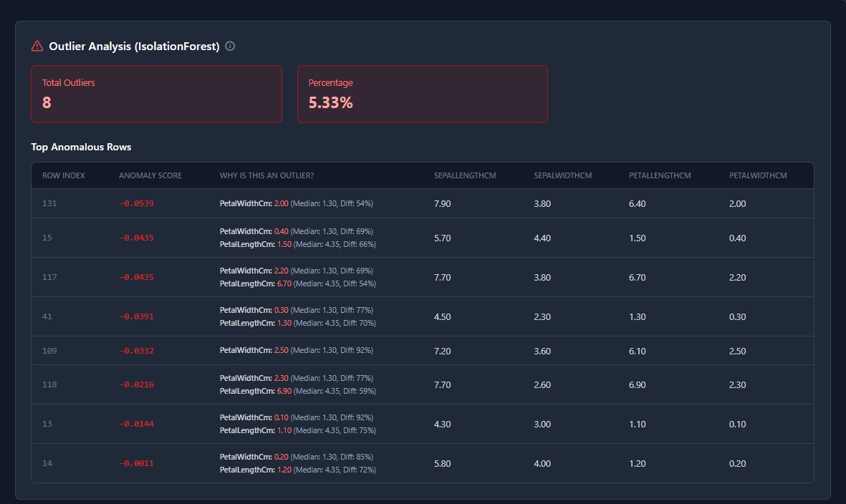
Task: Click the SEPALWIDTHCM column header
Action: (563, 175)
